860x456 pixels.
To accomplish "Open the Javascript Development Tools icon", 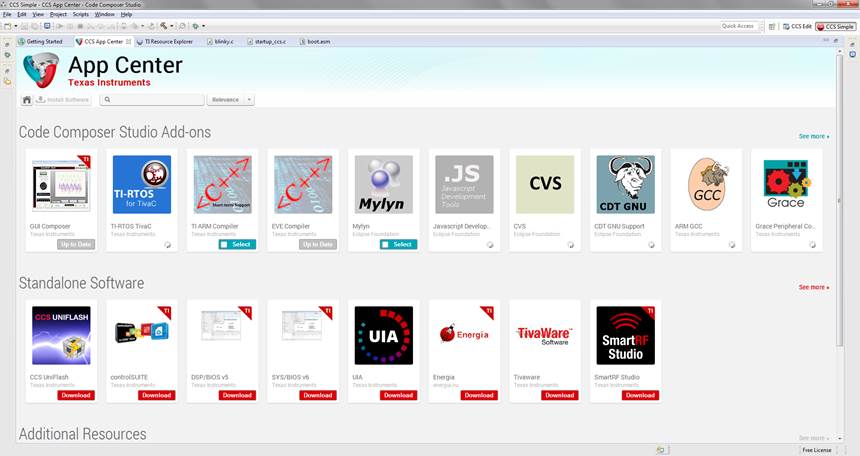I will (464, 184).
